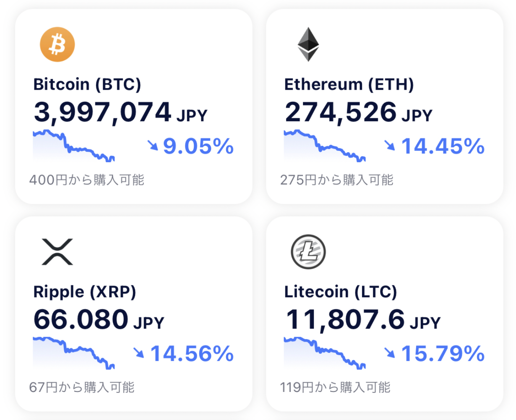Click the Ripple XRP logo icon
This screenshot has width=516, height=420.
(57, 251)
